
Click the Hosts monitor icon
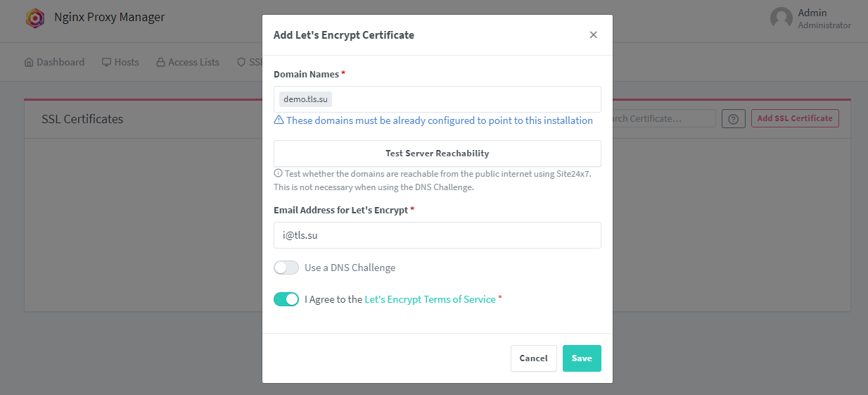107,62
